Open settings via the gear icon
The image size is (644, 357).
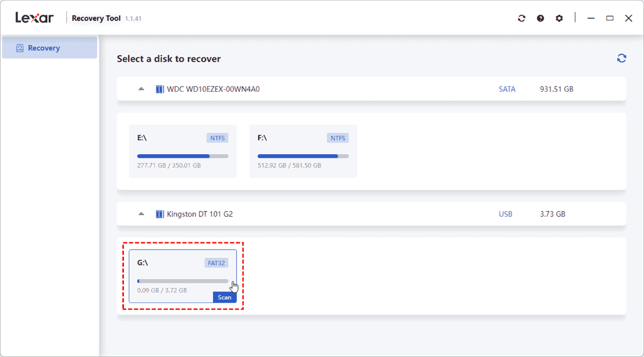click(559, 18)
